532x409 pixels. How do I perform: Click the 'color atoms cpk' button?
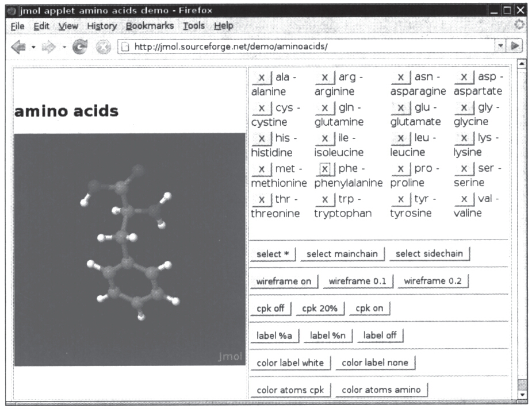pyautogui.click(x=290, y=391)
